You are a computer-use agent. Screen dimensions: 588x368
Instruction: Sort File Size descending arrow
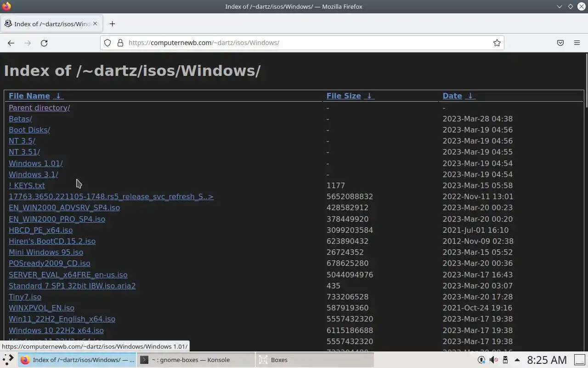(x=369, y=96)
